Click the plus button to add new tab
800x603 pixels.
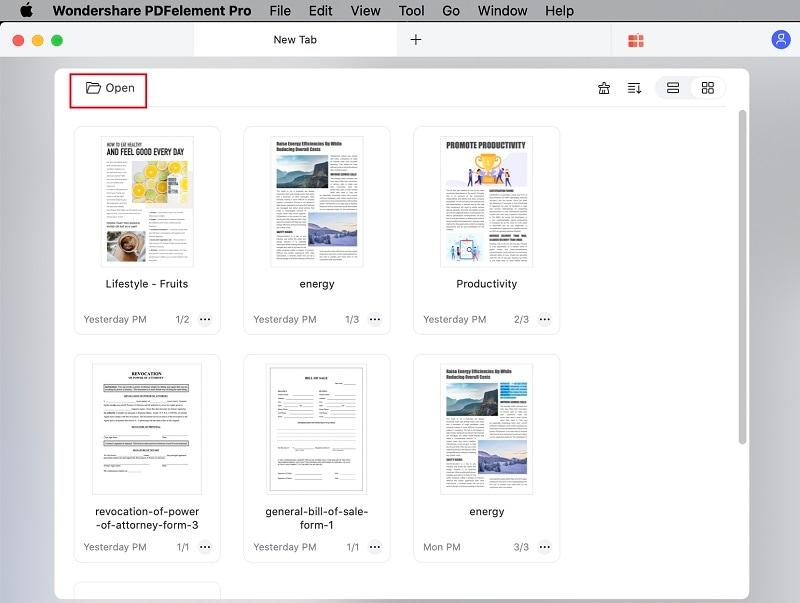[x=413, y=41]
